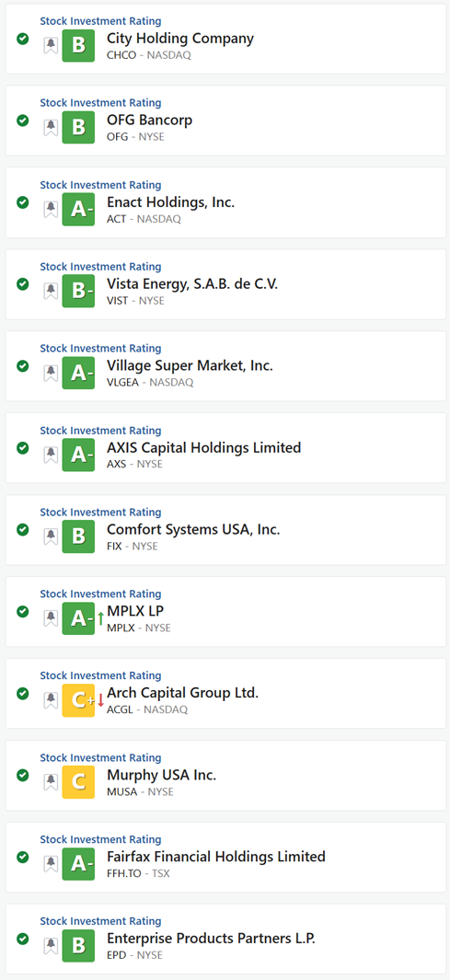Select the VLGEA - NASDAQ ticker text
Viewport: 450px width, 980px height.
click(x=150, y=383)
